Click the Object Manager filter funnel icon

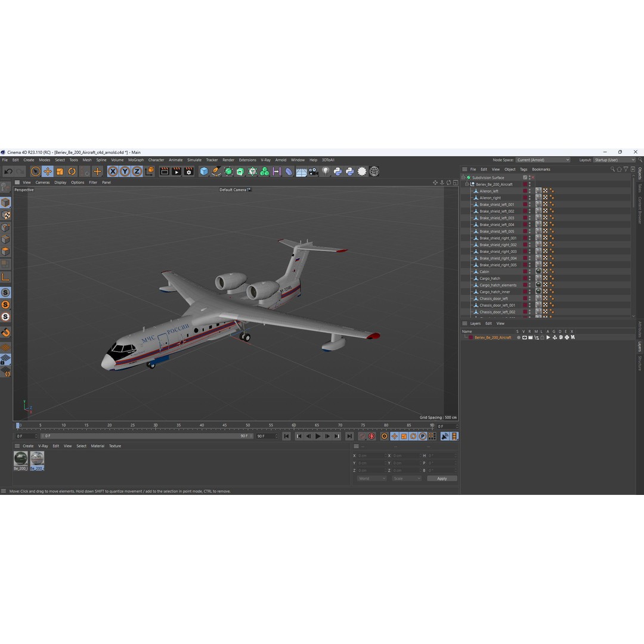pyautogui.click(x=626, y=169)
